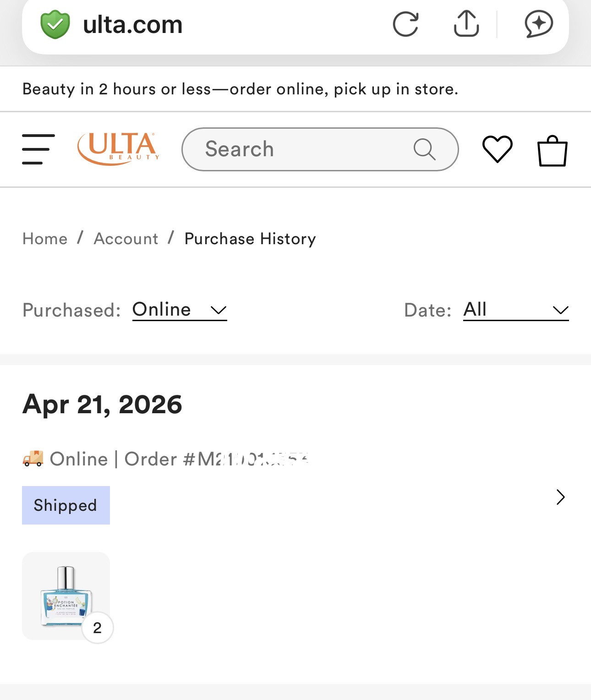
Task: Open the Potion Enchantée perfume thumbnail
Action: [66, 596]
